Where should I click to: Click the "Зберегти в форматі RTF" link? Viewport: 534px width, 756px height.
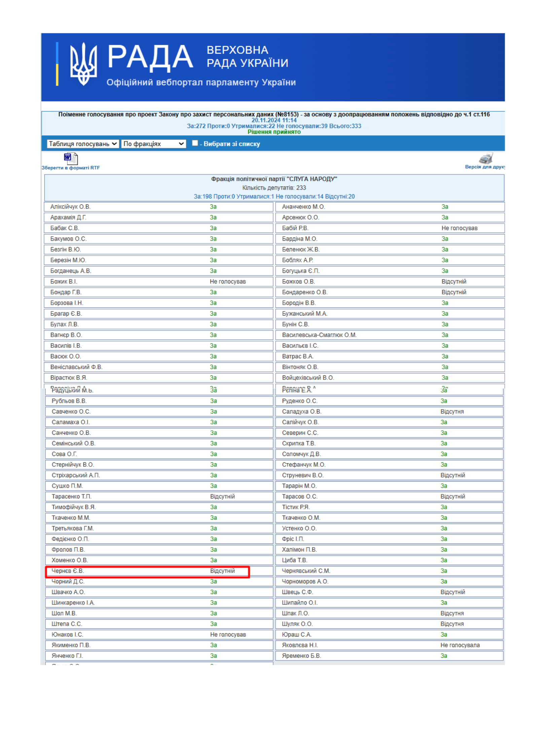coord(71,168)
